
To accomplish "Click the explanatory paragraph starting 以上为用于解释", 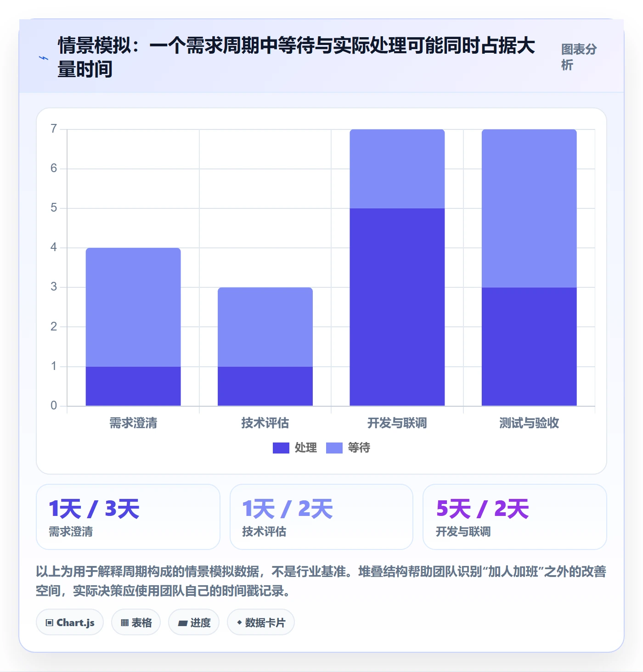I will pos(321,581).
